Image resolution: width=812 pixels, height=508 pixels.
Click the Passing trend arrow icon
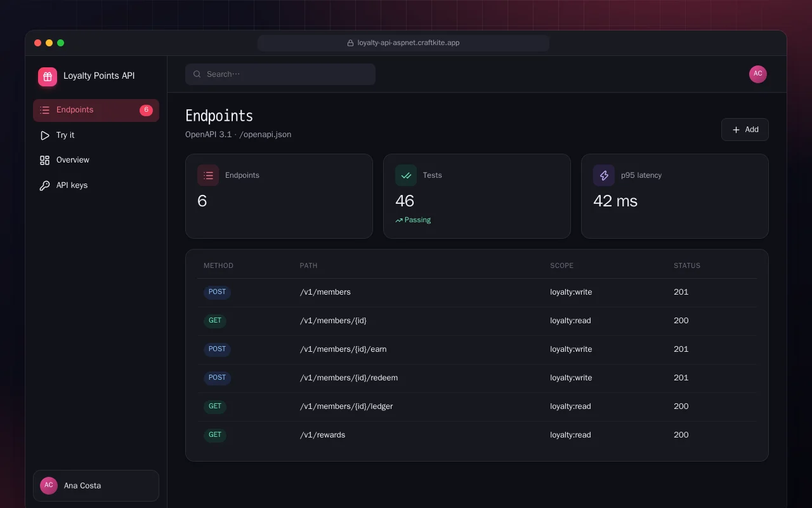(399, 220)
